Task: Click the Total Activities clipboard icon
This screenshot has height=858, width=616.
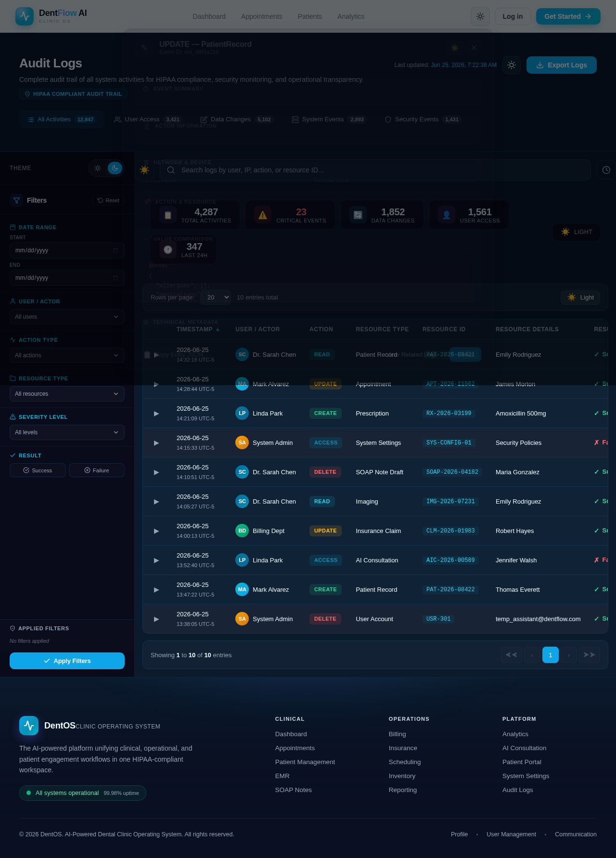Action: coord(168,215)
